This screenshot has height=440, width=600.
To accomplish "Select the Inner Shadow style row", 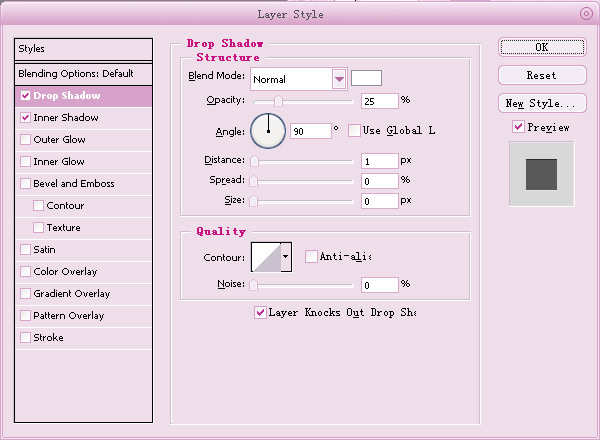I will 83,117.
